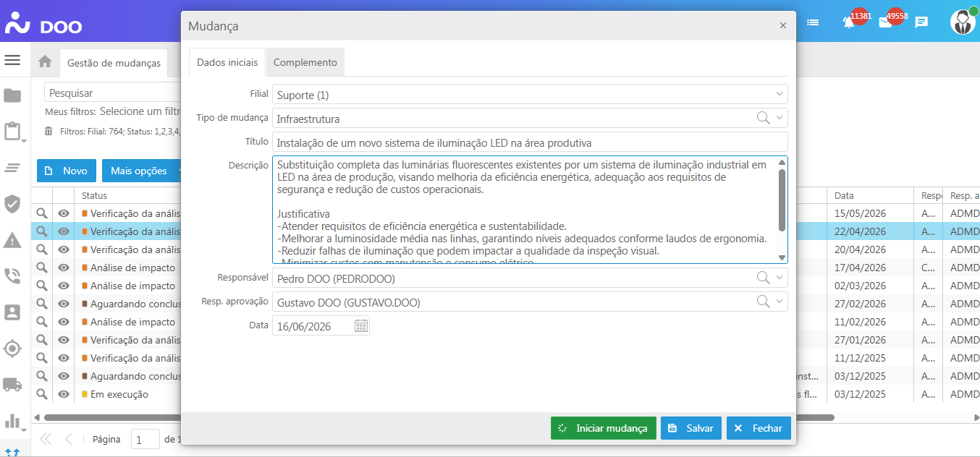Click eye icon on the 20/04/2026 row
The image size is (980, 457).
[64, 249]
